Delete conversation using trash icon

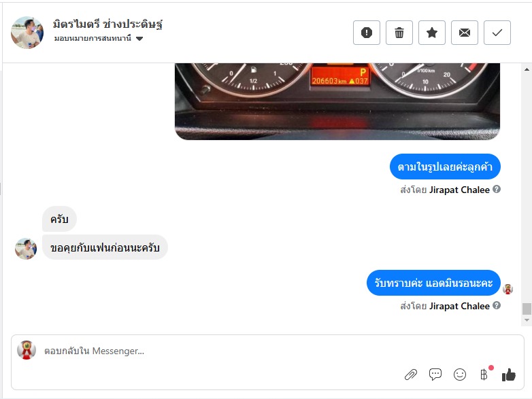click(399, 33)
